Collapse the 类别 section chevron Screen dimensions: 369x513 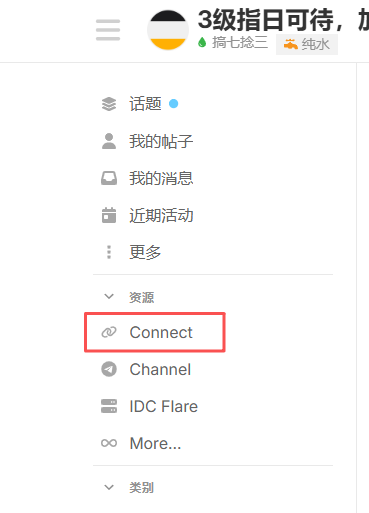pos(109,487)
